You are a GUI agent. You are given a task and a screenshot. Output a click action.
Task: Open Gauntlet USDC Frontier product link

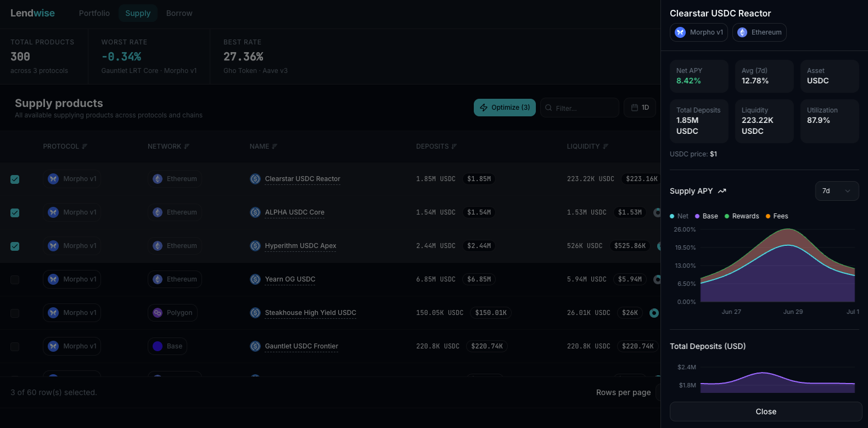point(301,346)
